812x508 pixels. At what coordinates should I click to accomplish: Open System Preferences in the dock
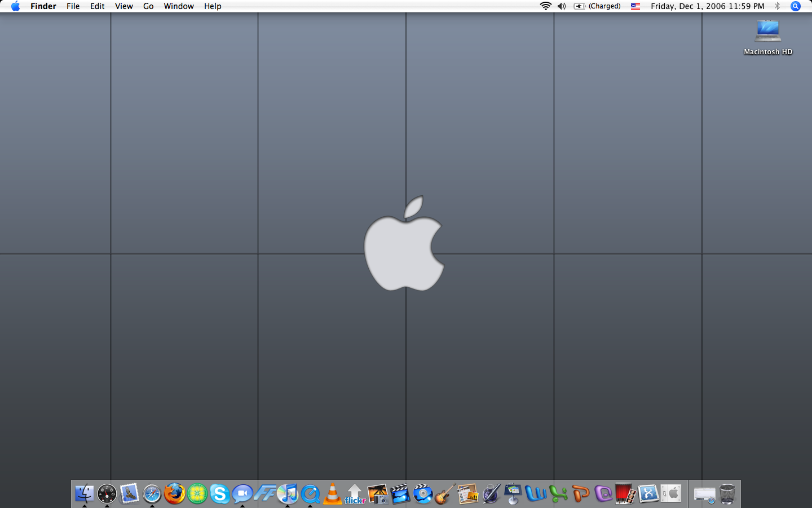pyautogui.click(x=671, y=494)
